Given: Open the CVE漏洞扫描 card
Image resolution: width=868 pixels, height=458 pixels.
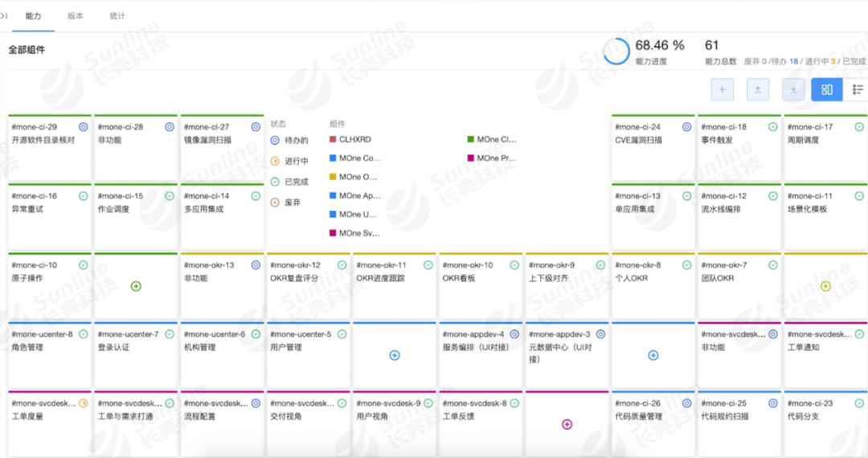Looking at the screenshot, I should (x=653, y=148).
